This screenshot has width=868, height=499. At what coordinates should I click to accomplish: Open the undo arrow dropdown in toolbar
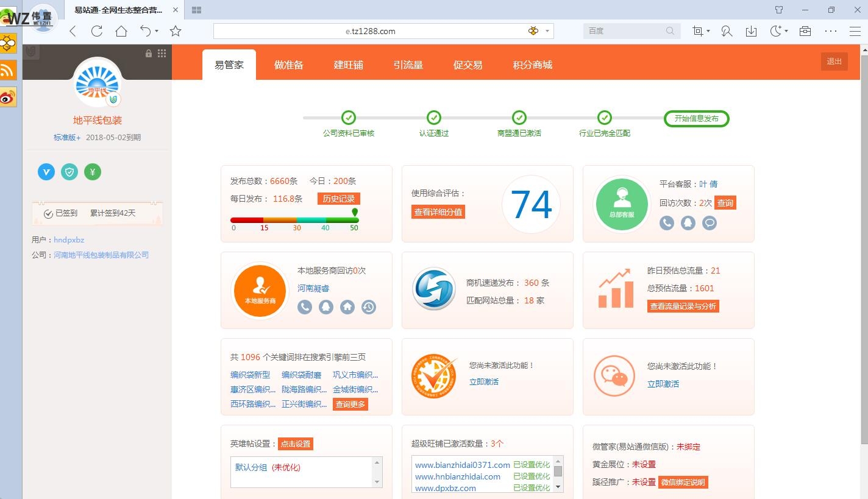tap(157, 31)
